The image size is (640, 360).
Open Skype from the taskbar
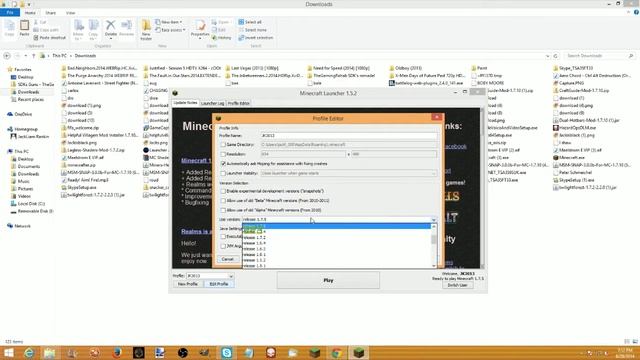click(227, 353)
